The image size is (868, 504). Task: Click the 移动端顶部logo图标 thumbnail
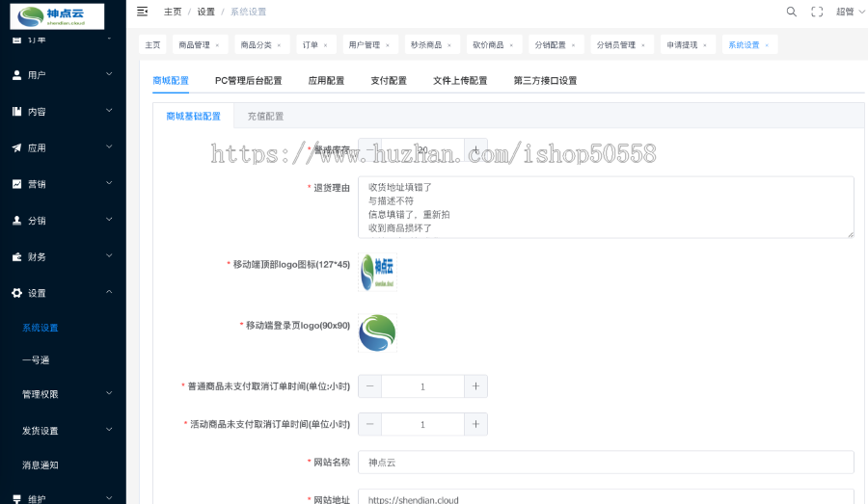click(377, 272)
